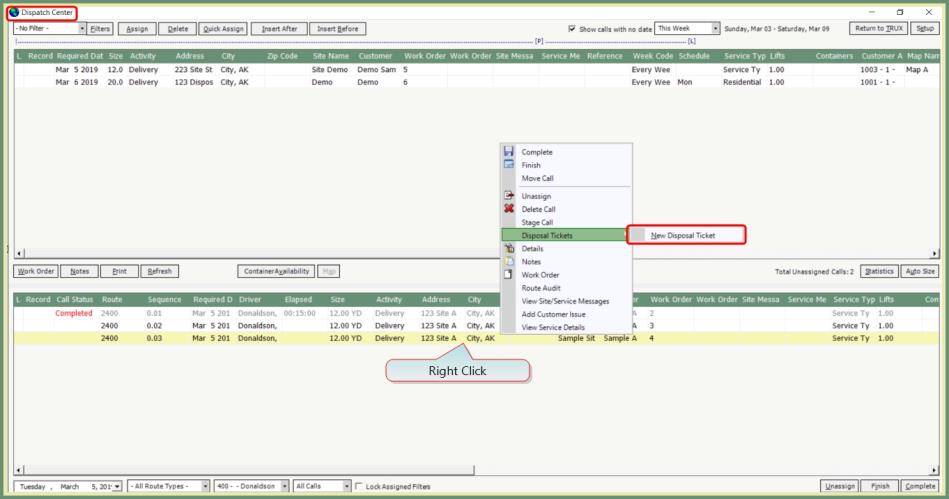949x499 pixels.
Task: Select Route Audit in the context menu
Action: [x=541, y=287]
